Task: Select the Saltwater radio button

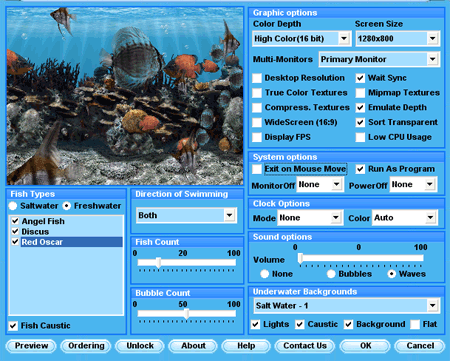Action: click(13, 206)
